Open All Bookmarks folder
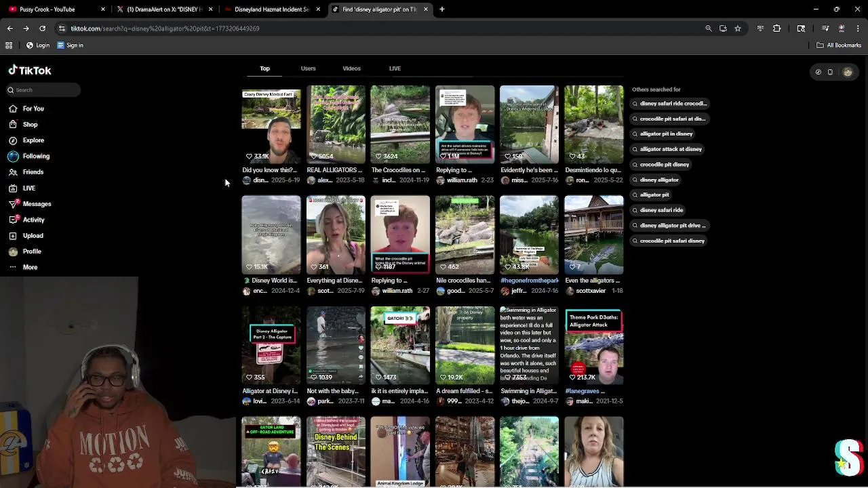The height and width of the screenshot is (488, 868). [839, 45]
